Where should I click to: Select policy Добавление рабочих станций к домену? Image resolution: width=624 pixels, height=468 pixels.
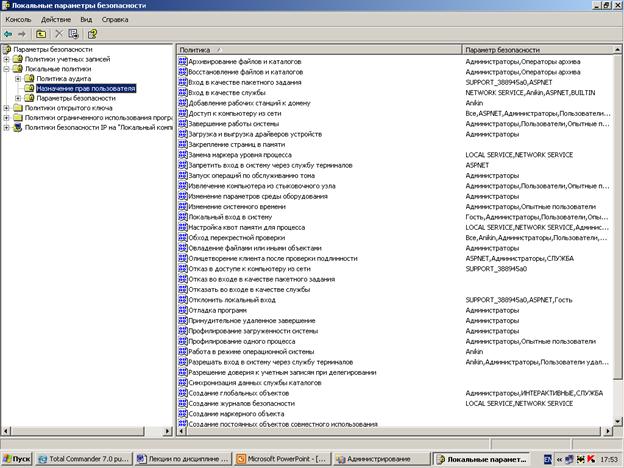pyautogui.click(x=249, y=103)
